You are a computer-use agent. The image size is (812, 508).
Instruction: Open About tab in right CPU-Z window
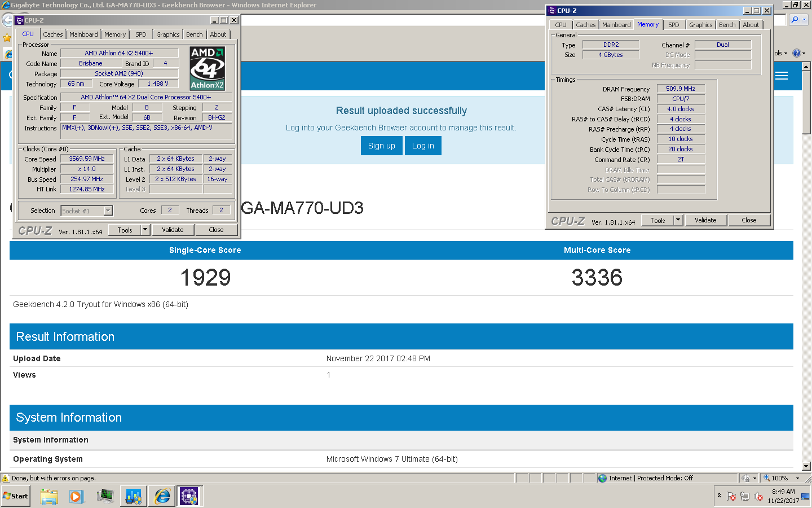[x=751, y=25]
